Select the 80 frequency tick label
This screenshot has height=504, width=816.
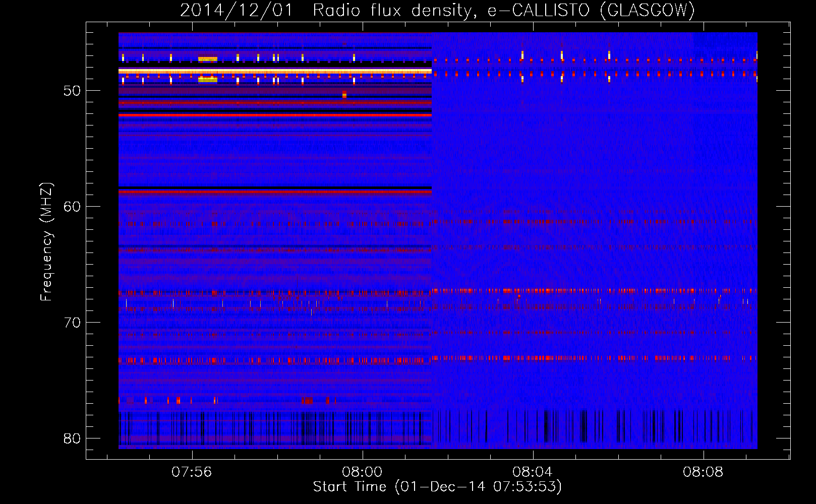[72, 438]
